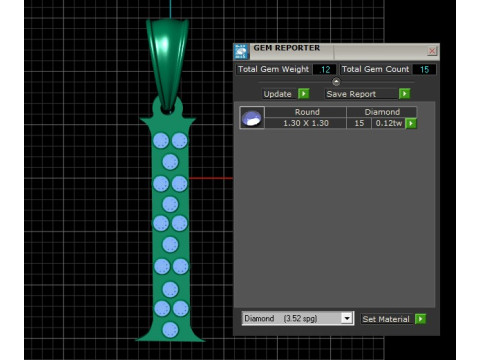
Task: Click the green arrow beside Save Report
Action: (404, 94)
